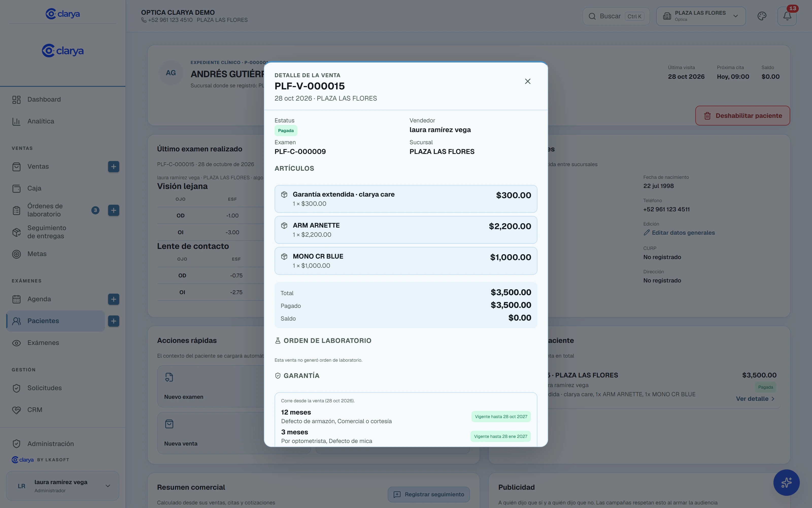Select Garantía extendida clarya care item
812x508 pixels.
coord(406,199)
